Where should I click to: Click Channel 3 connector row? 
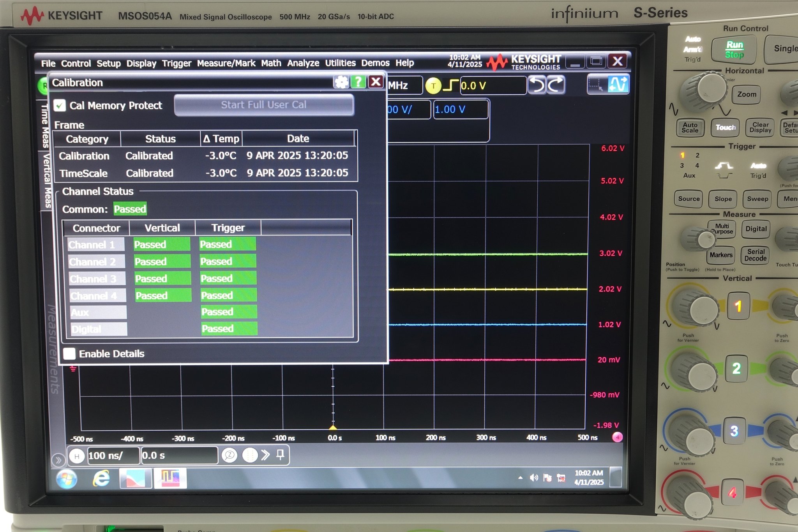coord(97,279)
